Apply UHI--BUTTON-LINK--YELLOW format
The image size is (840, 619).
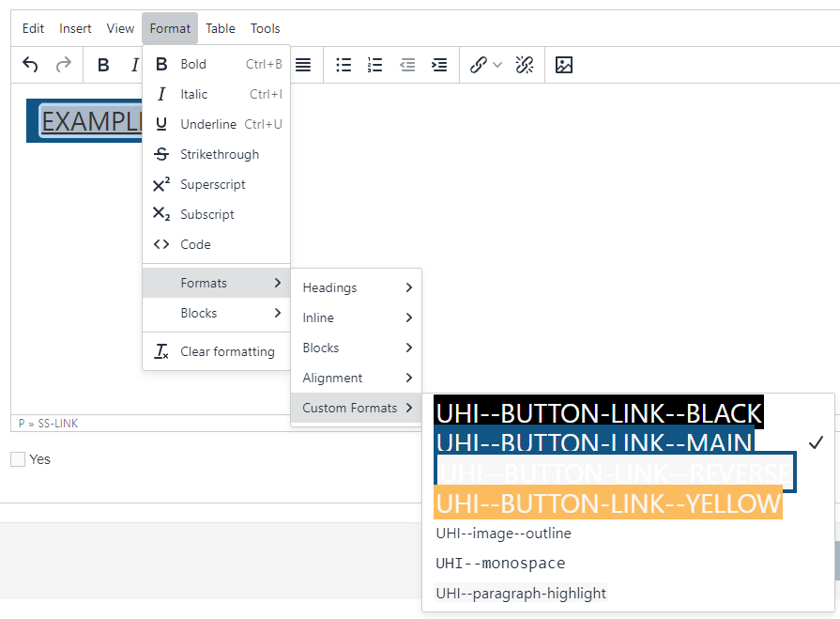pyautogui.click(x=608, y=503)
